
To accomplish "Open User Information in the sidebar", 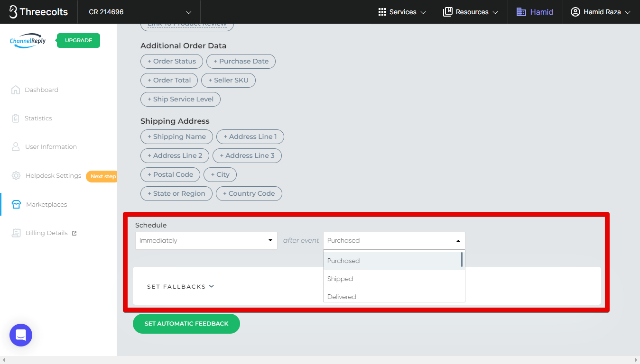I will point(51,146).
